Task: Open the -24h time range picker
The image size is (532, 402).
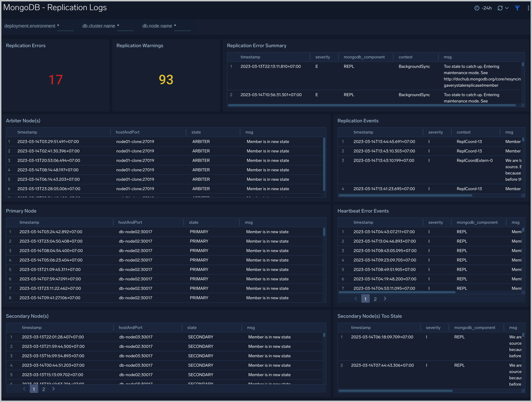Action: click(483, 8)
